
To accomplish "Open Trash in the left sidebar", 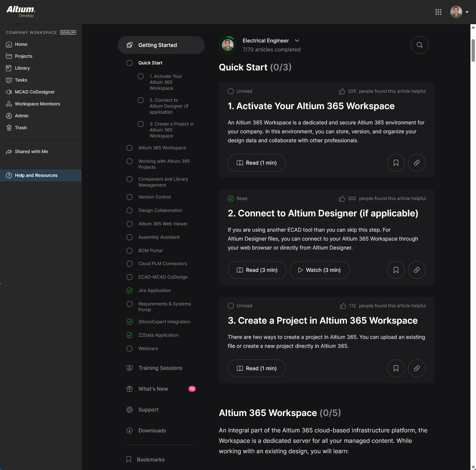I will [21, 128].
